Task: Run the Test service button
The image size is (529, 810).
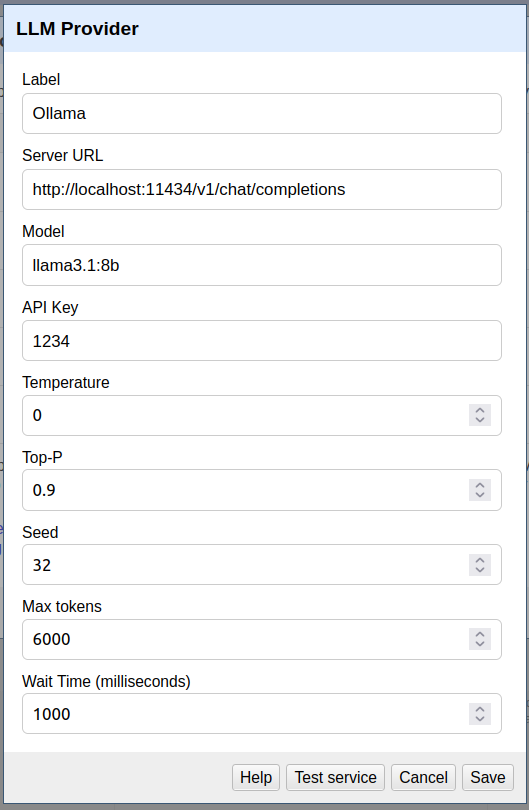Action: click(335, 777)
